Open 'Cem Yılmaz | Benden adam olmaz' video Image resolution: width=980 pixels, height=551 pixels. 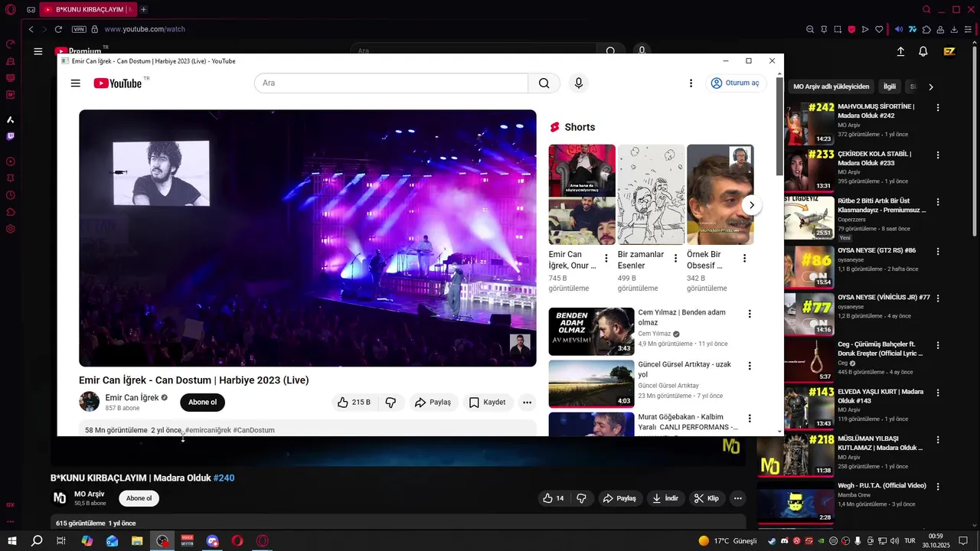click(x=592, y=331)
